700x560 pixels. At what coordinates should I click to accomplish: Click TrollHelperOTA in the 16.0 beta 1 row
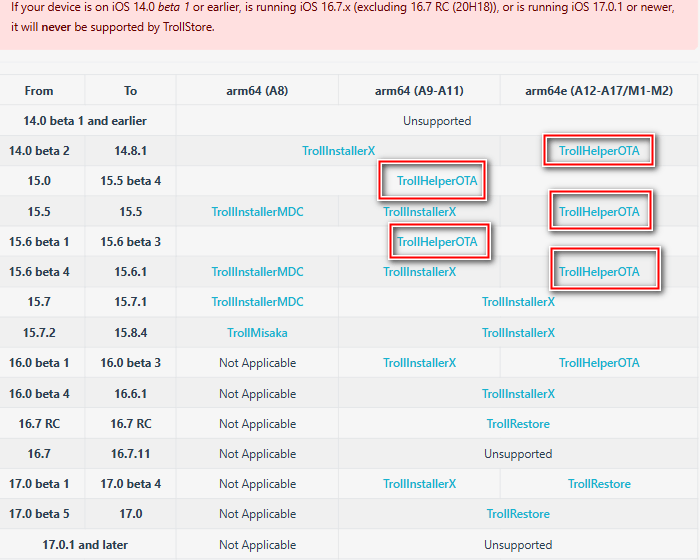598,363
